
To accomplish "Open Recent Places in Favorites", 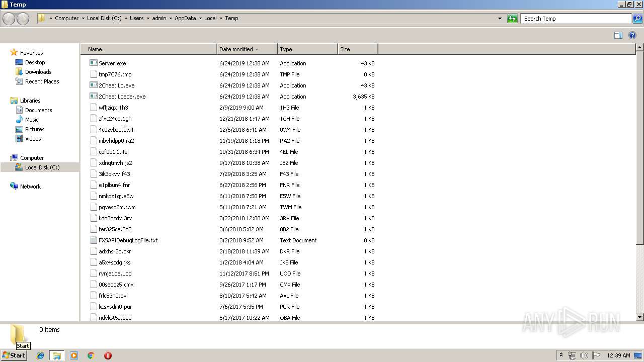I will point(42,81).
